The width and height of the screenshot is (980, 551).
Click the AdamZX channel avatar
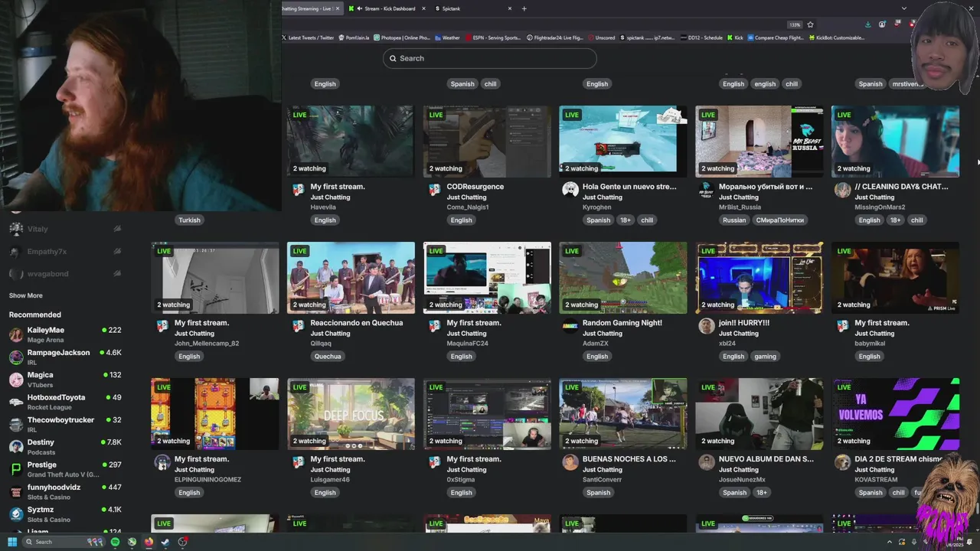pos(570,326)
